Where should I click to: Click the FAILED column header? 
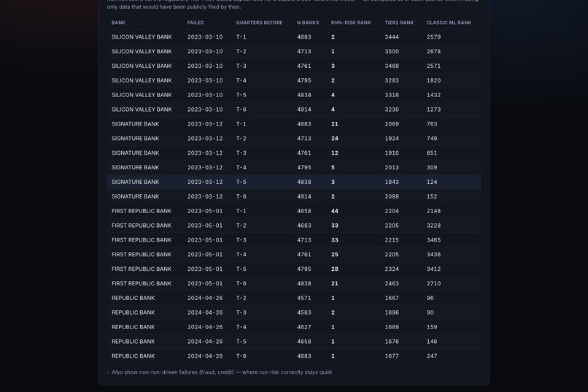[196, 23]
